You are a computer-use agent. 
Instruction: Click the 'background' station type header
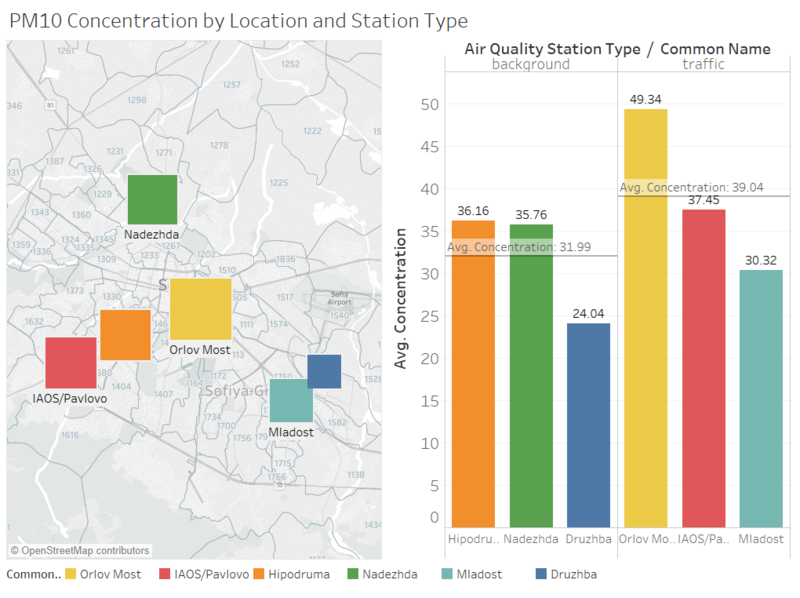click(x=530, y=64)
